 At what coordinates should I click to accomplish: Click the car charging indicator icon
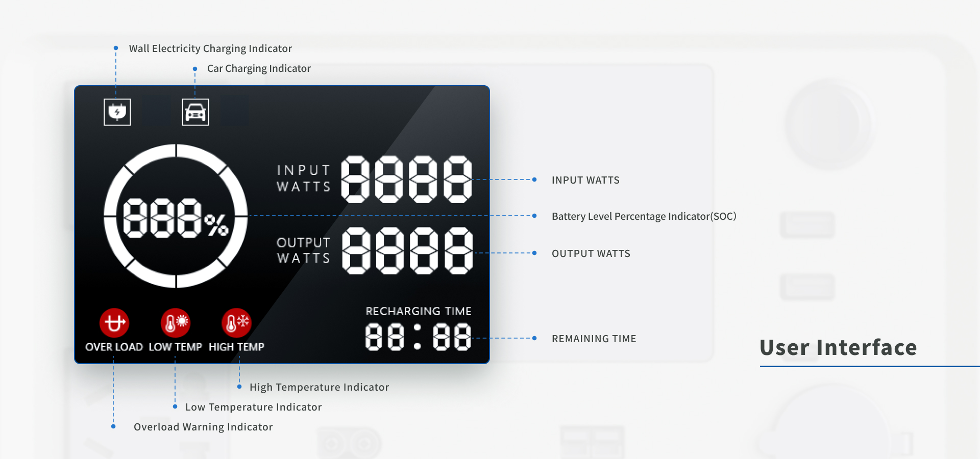pyautogui.click(x=195, y=112)
